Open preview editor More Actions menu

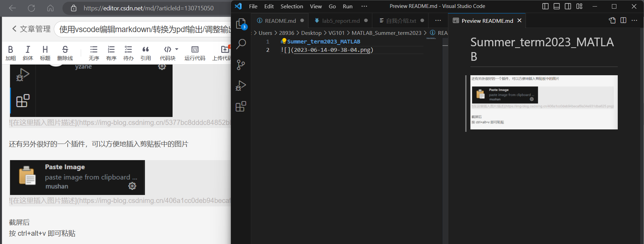tap(634, 20)
